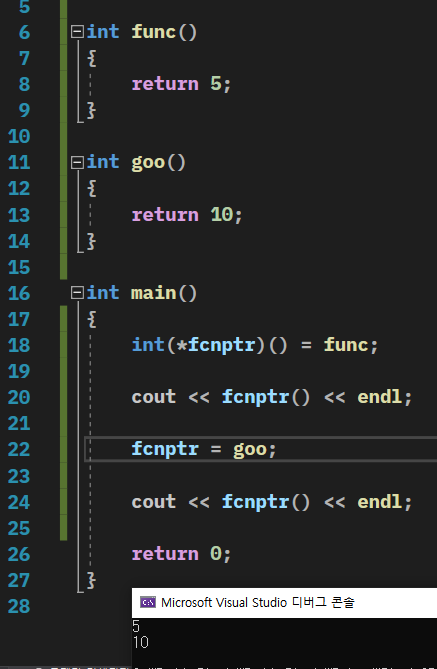Click 'cout' on line 24

[154, 502]
